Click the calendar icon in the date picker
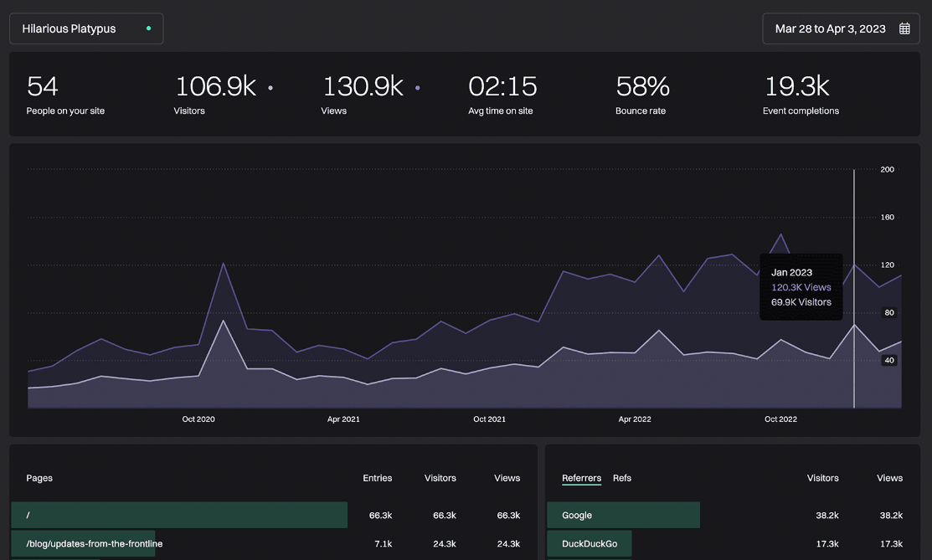This screenshot has height=560, width=932. pyautogui.click(x=904, y=28)
